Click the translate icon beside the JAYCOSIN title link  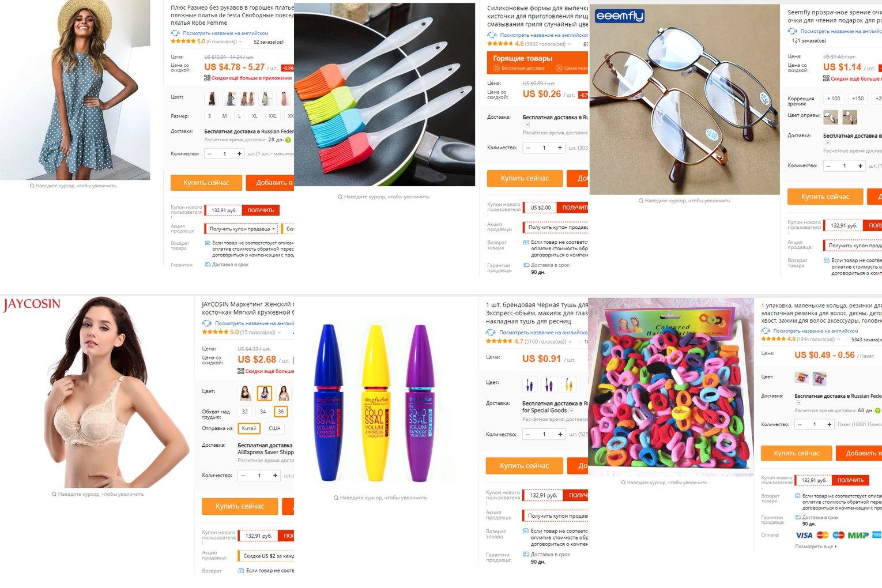[x=206, y=323]
